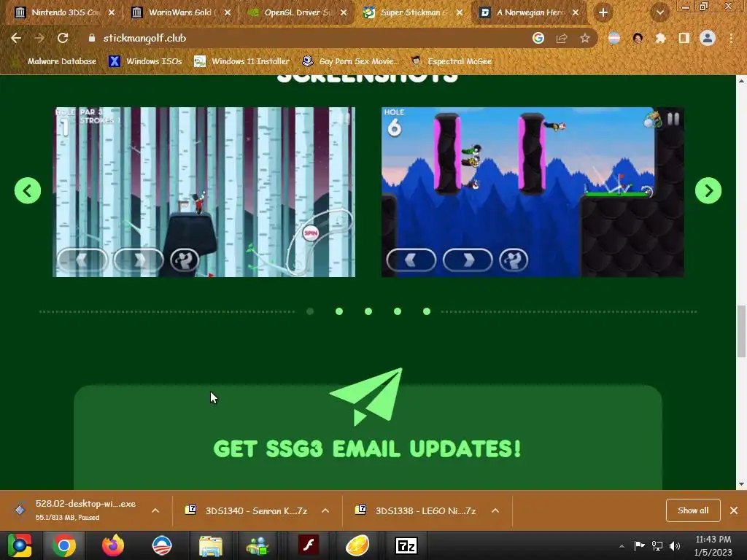Expand options for 3DS1338 LEGO download

pyautogui.click(x=495, y=510)
